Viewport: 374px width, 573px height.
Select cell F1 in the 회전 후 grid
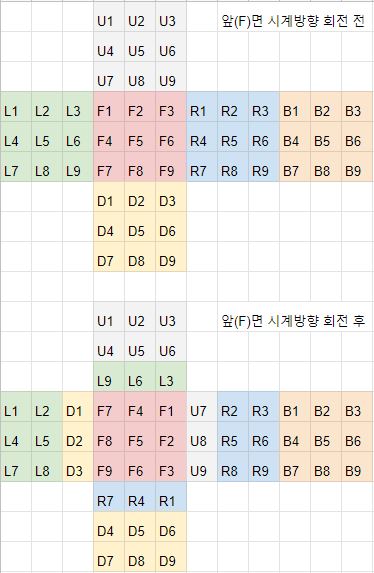[x=171, y=407]
